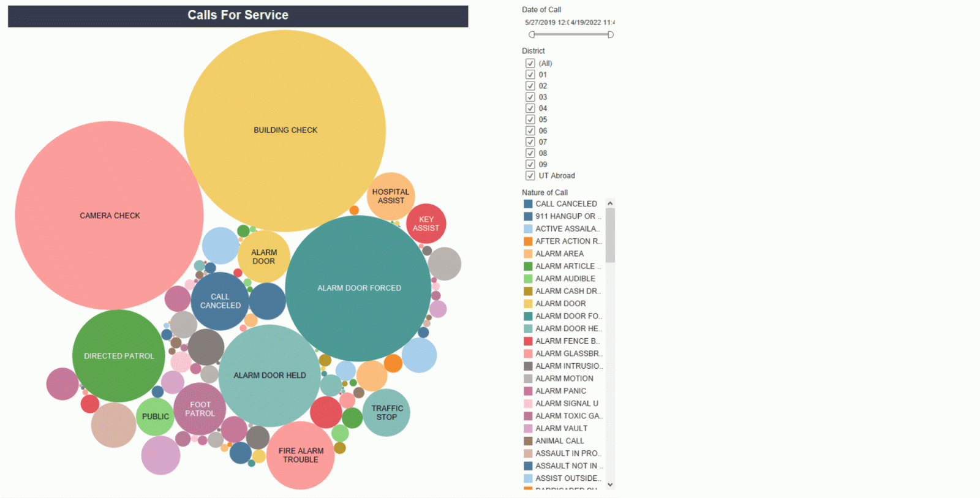This screenshot has height=498, width=980.
Task: Highlight ALARM INTRUSIO.. in legend
Action: click(563, 366)
